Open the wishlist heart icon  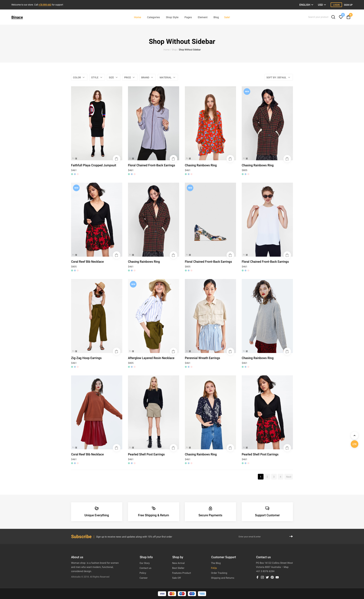click(x=341, y=17)
